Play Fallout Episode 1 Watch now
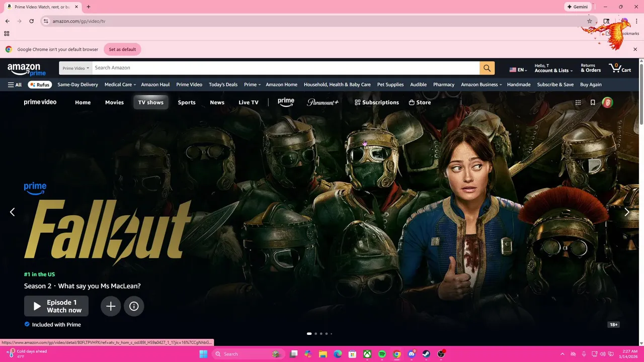644x362 pixels. tap(56, 306)
